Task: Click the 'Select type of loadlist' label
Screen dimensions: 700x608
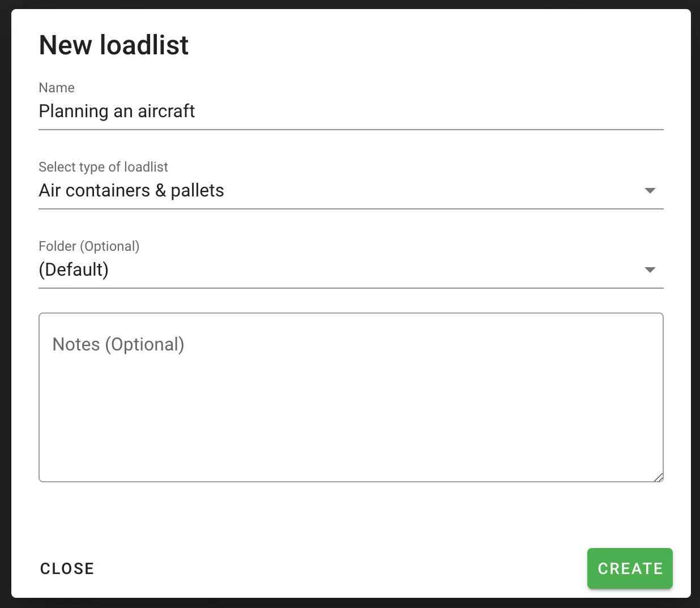Action: 103,167
